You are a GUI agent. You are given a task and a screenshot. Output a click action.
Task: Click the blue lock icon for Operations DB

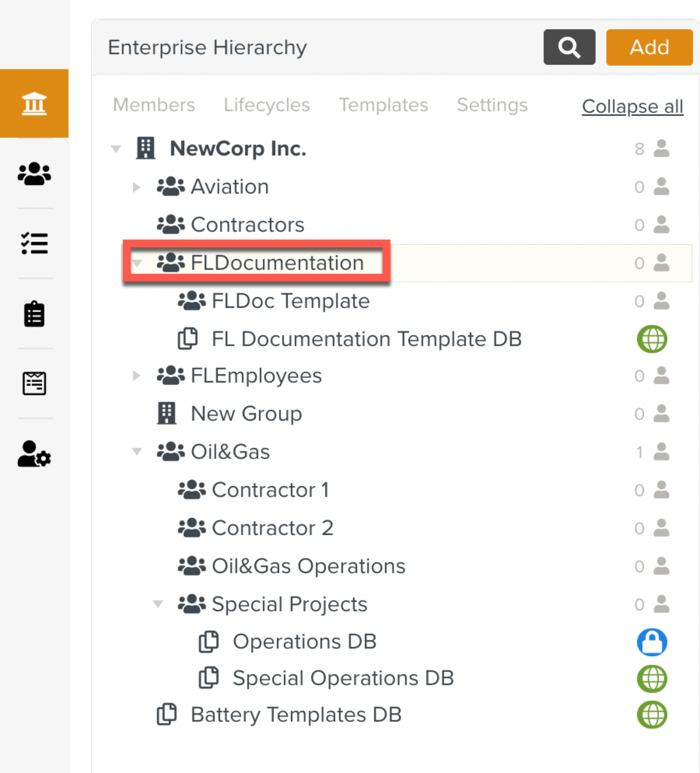point(652,642)
